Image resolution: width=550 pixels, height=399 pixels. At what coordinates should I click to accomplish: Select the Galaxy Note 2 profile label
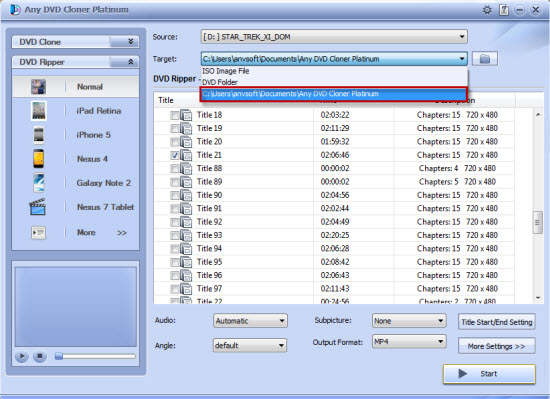tap(103, 183)
